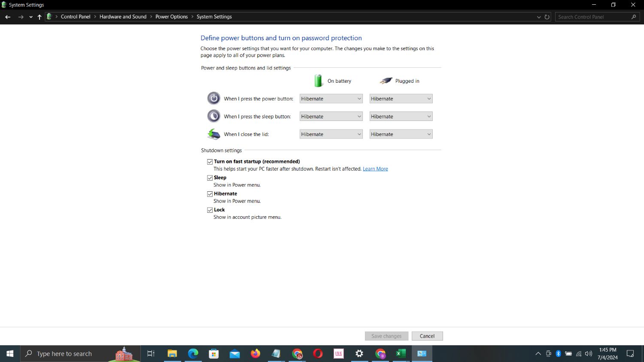The image size is (644, 362).
Task: Open close lid On battery dropdown
Action: click(331, 134)
